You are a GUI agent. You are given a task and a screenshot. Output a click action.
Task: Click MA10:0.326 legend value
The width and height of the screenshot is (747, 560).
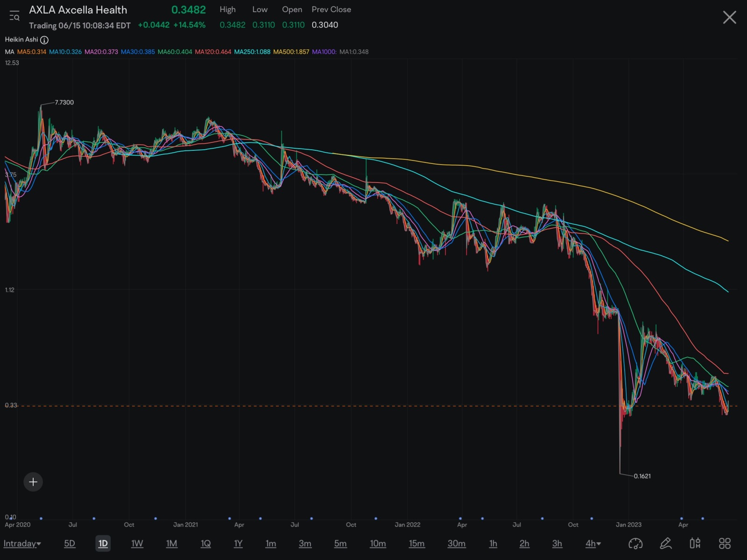pos(65,52)
